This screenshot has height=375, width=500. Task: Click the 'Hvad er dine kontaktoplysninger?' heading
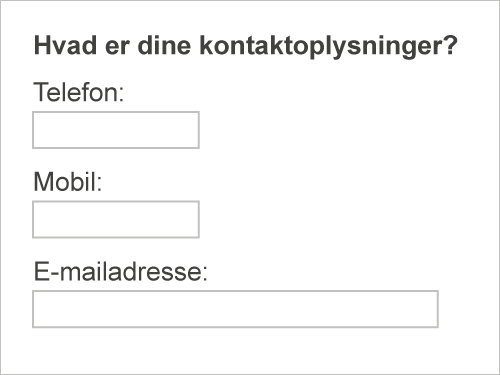(246, 46)
